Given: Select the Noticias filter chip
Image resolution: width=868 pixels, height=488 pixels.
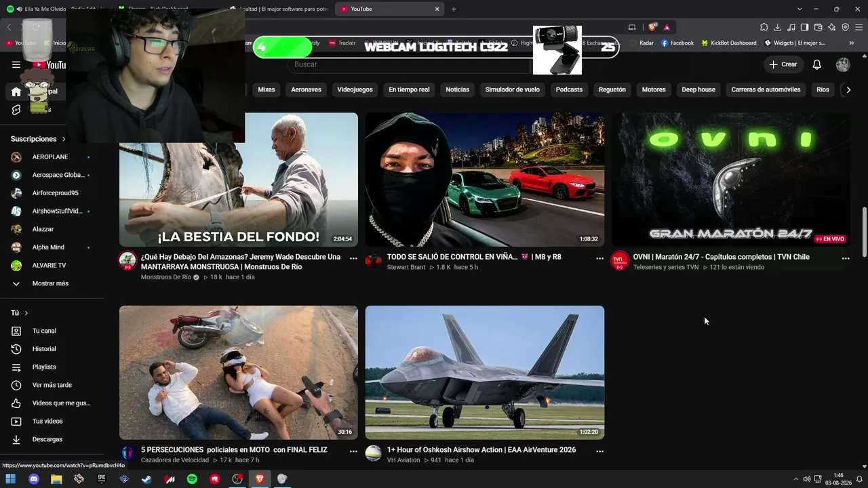Looking at the screenshot, I should 457,89.
